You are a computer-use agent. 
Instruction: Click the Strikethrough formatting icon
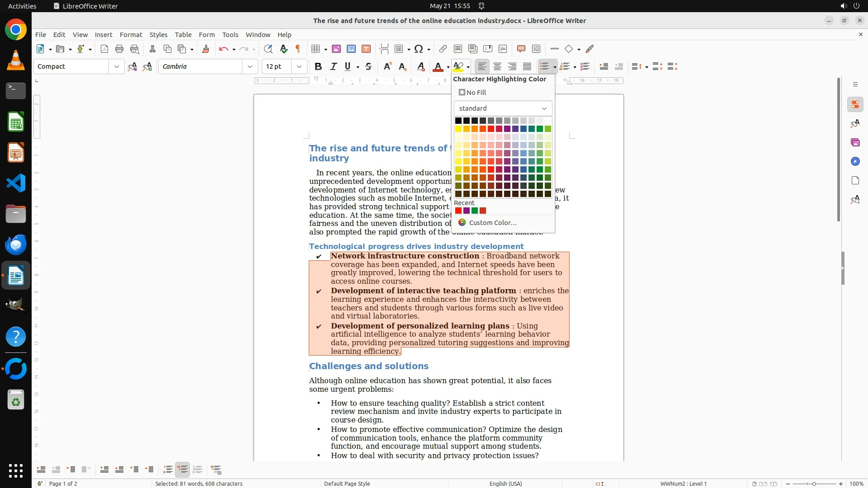coord(368,66)
